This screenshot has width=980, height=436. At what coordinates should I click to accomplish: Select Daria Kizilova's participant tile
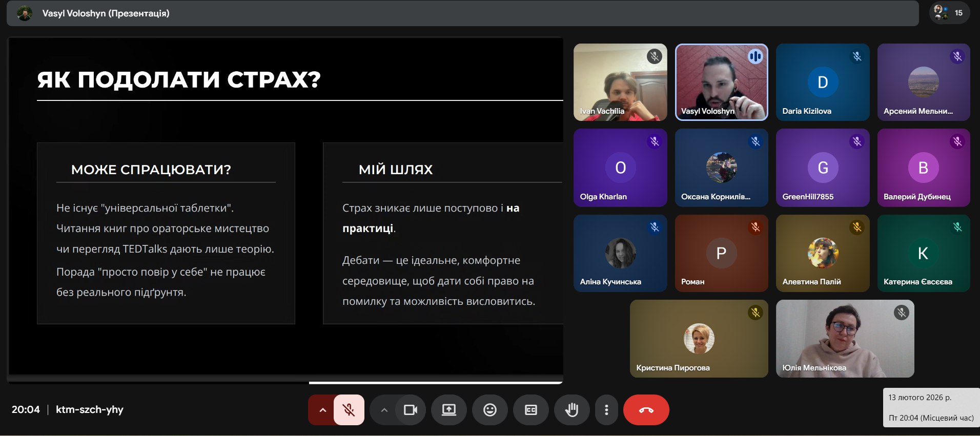[x=822, y=82]
